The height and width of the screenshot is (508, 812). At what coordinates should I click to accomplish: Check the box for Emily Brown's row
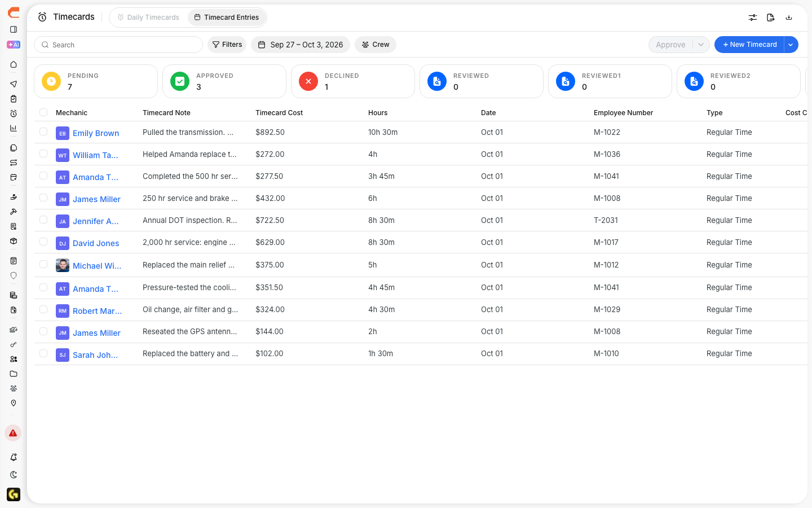(43, 132)
